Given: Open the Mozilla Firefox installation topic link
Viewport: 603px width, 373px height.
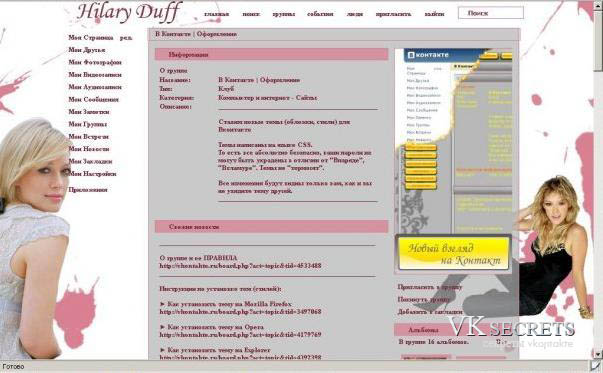Looking at the screenshot, I should [x=240, y=312].
